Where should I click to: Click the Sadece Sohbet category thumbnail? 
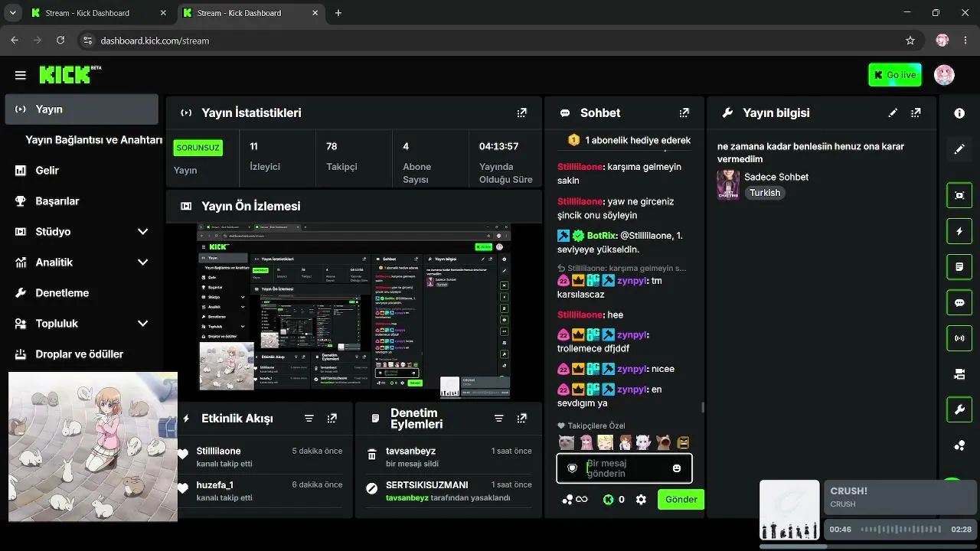tap(728, 184)
